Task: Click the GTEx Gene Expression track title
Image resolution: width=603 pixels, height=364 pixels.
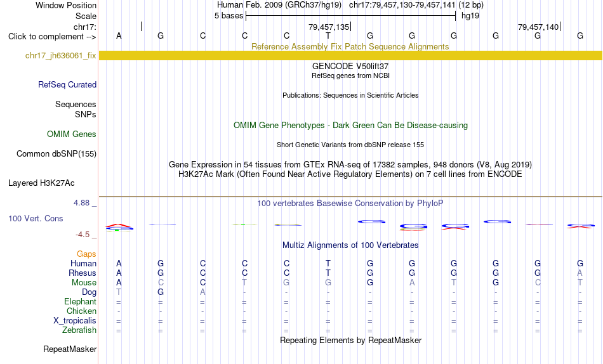Action: click(x=350, y=164)
